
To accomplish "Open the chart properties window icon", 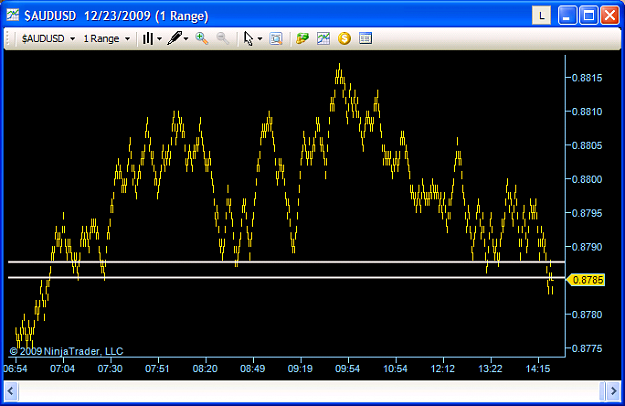I will click(x=365, y=38).
